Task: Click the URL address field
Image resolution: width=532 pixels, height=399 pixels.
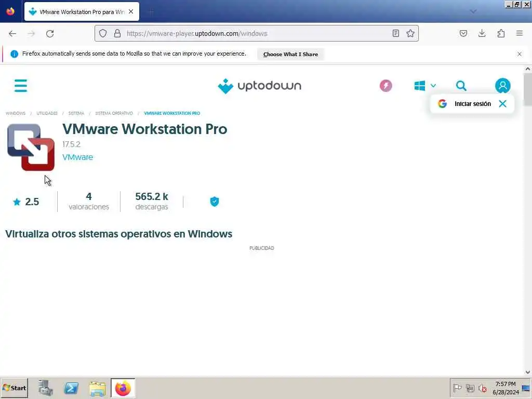Action: point(256,33)
